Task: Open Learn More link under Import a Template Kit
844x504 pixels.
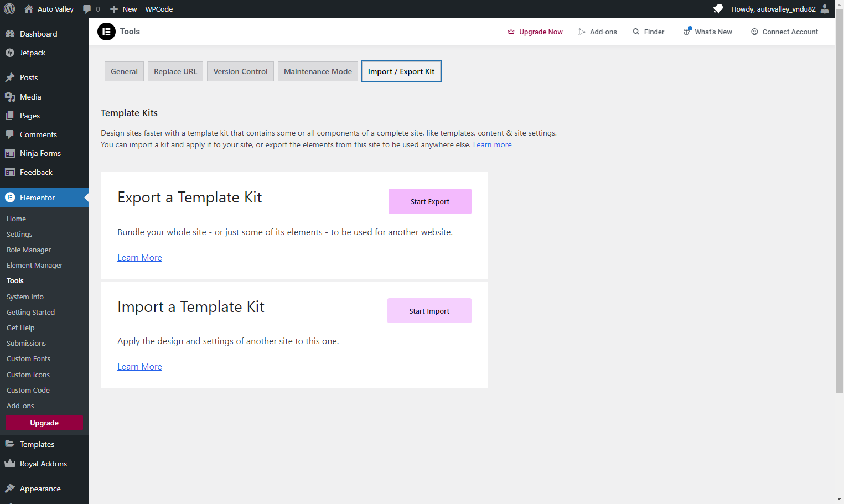Action: pyautogui.click(x=139, y=367)
